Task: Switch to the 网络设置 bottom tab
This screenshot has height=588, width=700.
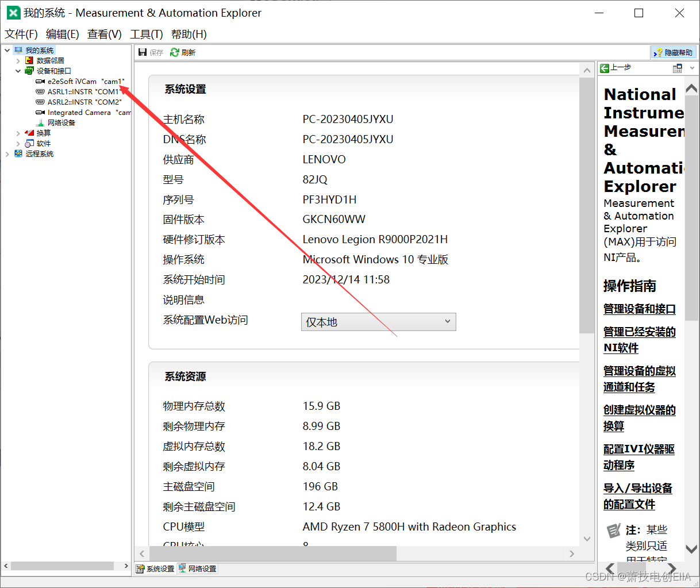Action: tap(198, 569)
